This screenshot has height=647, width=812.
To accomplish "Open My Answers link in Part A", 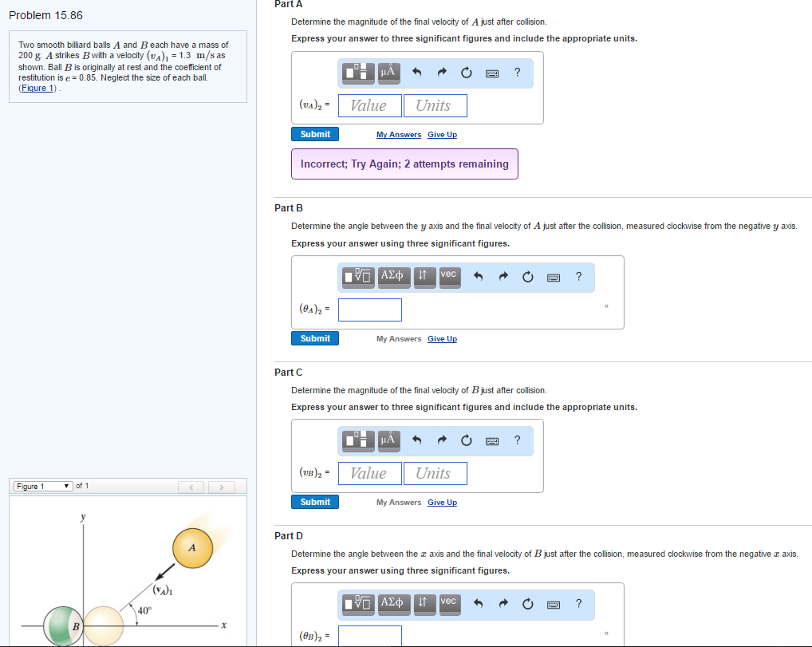I will pyautogui.click(x=398, y=135).
